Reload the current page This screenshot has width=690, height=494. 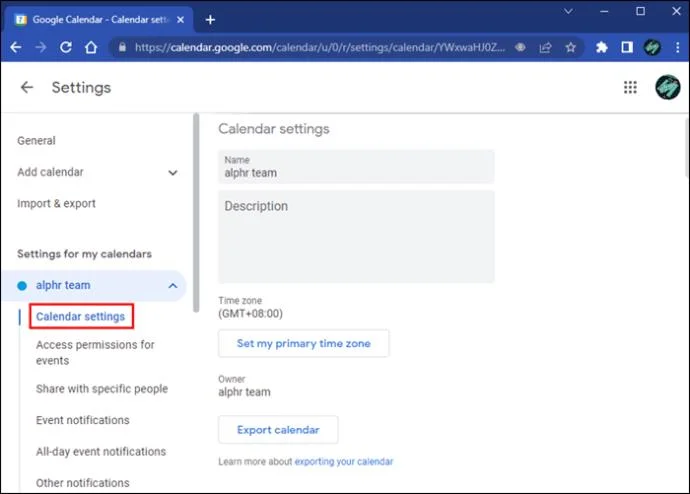pyautogui.click(x=66, y=47)
